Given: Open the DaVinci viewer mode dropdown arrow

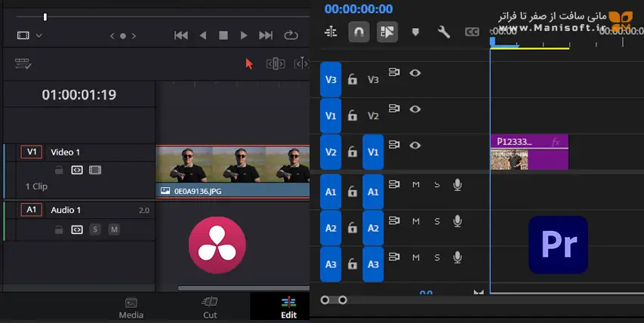Looking at the screenshot, I should pos(39,35).
